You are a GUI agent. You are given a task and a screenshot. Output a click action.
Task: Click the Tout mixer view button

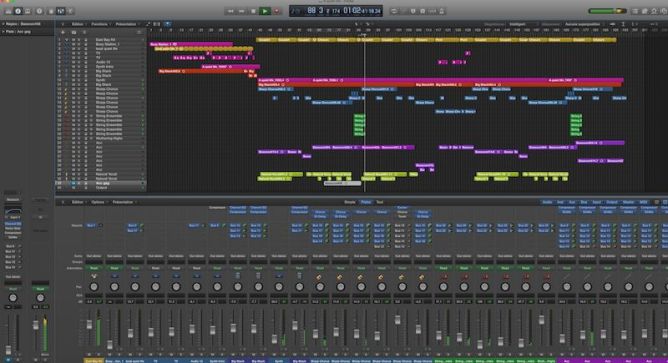pyautogui.click(x=379, y=202)
